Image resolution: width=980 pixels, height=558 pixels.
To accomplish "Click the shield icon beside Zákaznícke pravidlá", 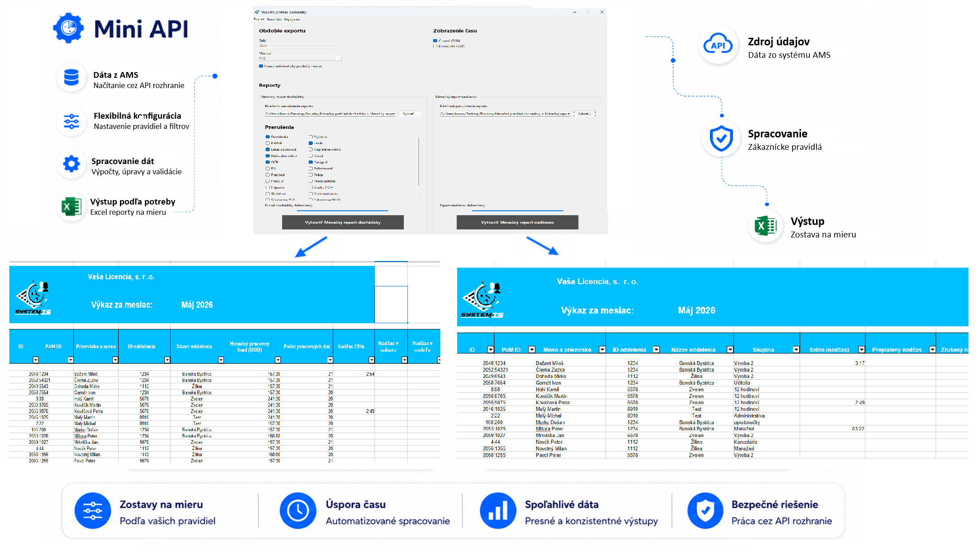I will tap(721, 138).
